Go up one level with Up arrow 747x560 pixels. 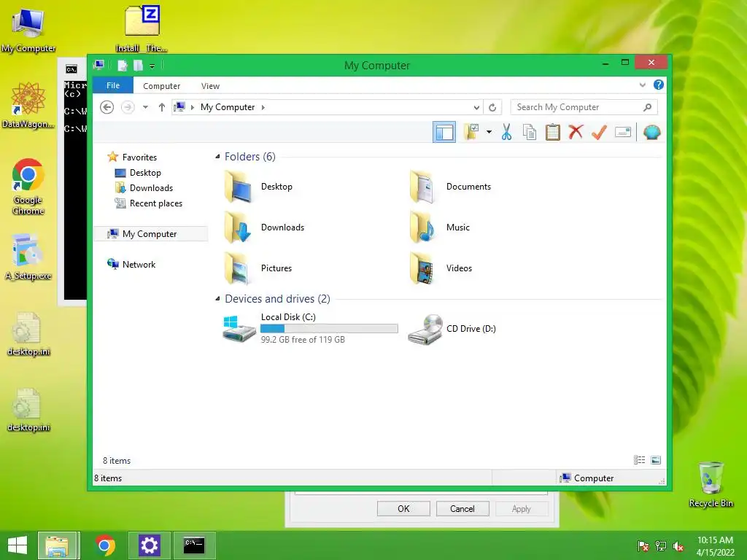pos(161,107)
